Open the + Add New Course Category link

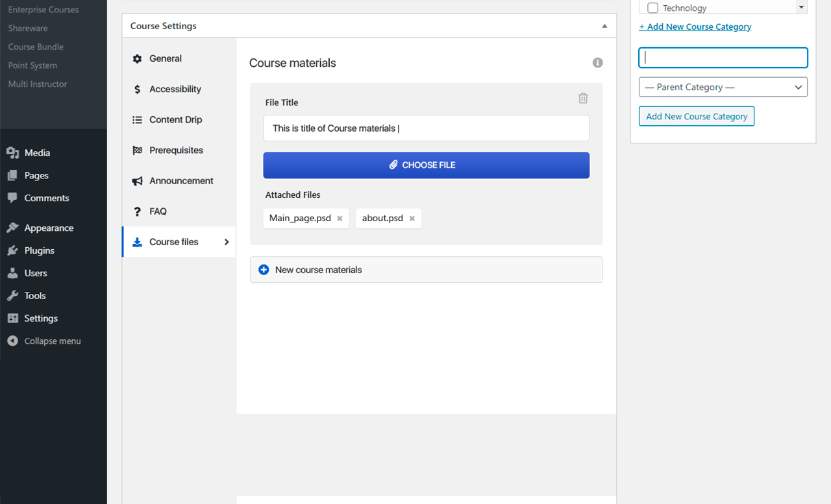point(695,27)
